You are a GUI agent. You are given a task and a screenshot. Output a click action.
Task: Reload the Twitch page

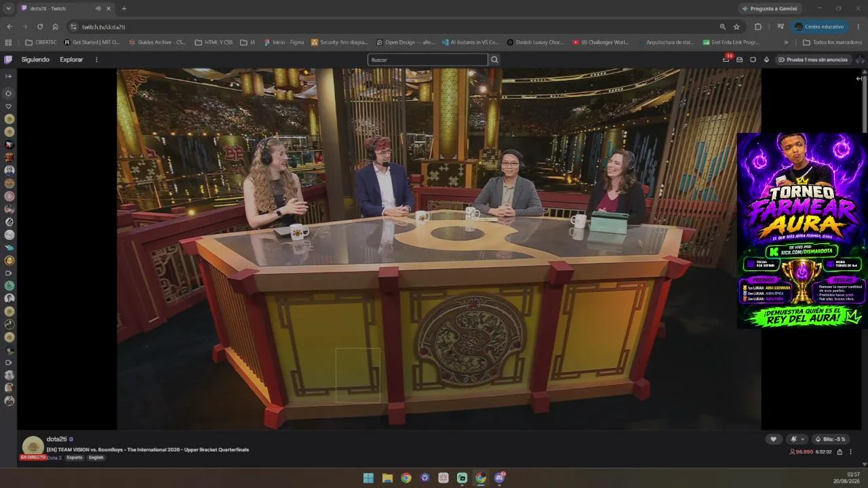click(x=40, y=26)
